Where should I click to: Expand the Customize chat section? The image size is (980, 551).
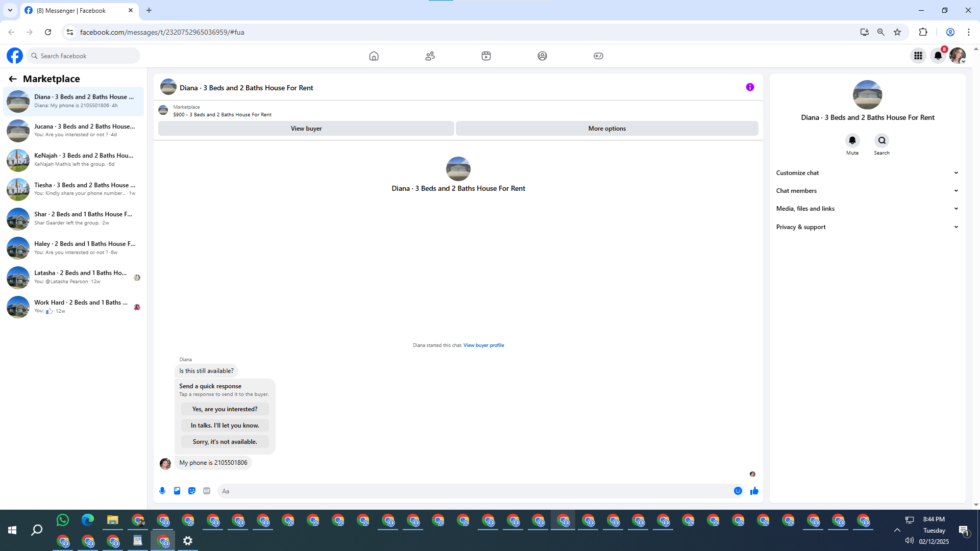coord(867,173)
